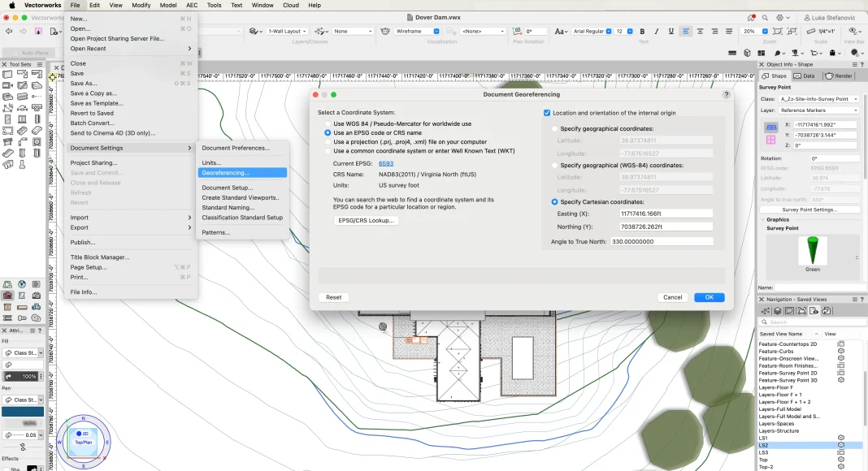868x471 pixels.
Task: Click the Fit to Objects zoom icon
Action: coord(779,32)
